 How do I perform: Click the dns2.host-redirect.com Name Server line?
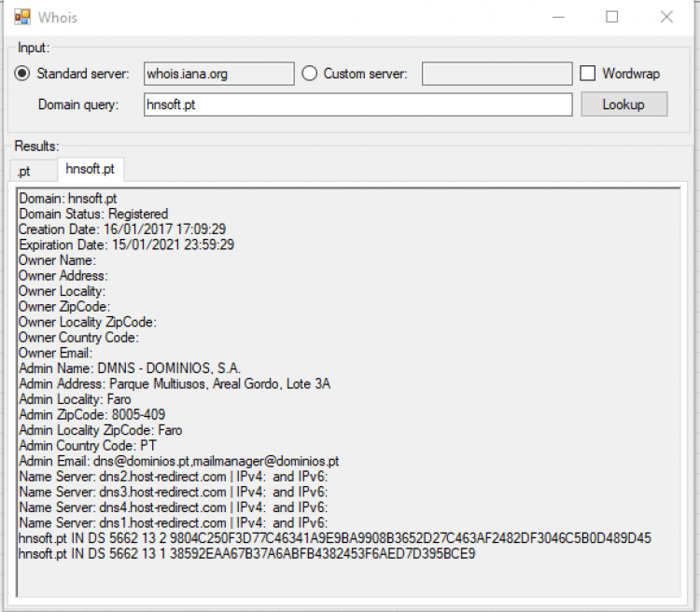click(173, 477)
